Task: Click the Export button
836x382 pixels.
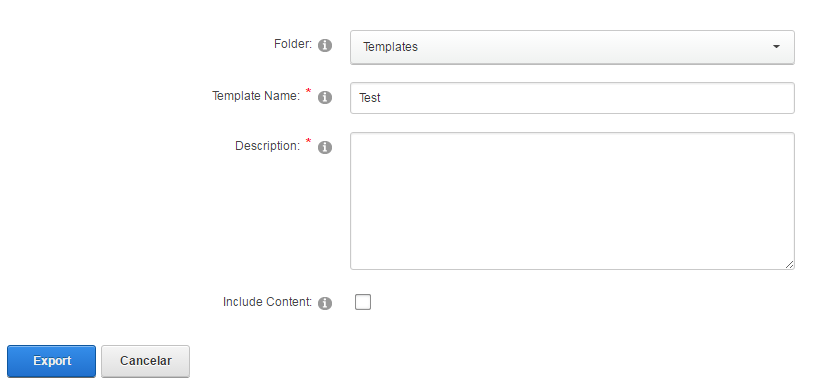Action: pyautogui.click(x=51, y=361)
